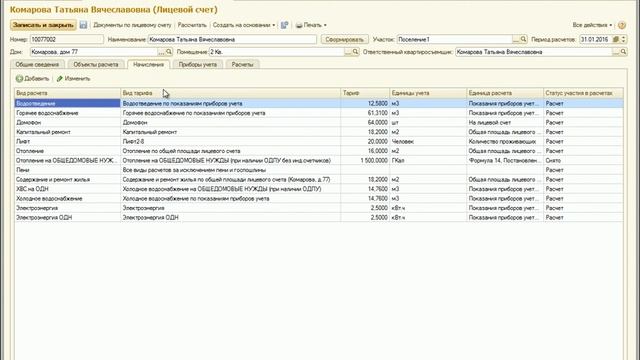Click the Номер input field
This screenshot has width=640, height=360.
point(67,40)
